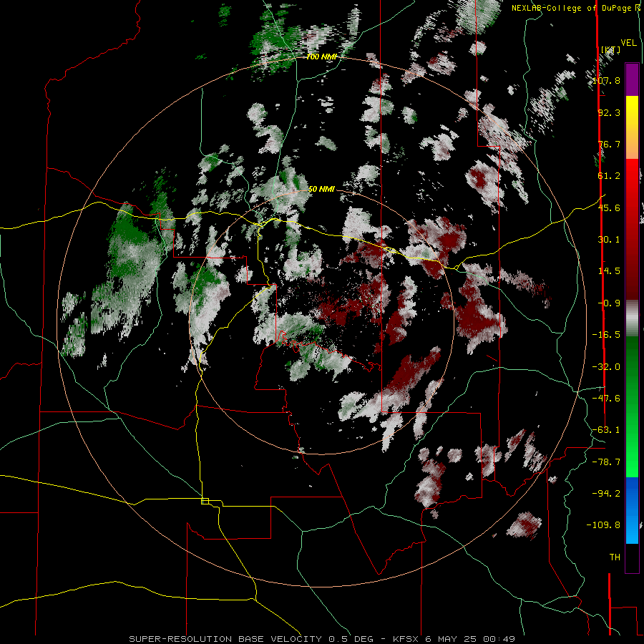Click the -94.2 value on the velocity scale

pos(607,493)
